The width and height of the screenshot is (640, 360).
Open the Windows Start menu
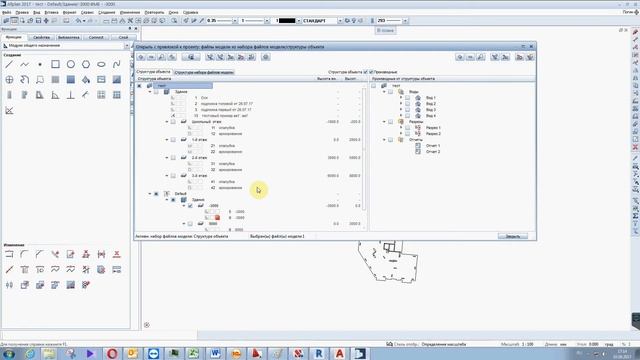(x=9, y=353)
